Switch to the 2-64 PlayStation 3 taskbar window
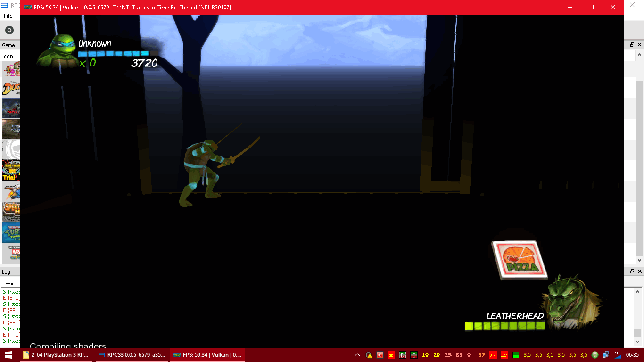The width and height of the screenshot is (644, 362). pos(57,355)
